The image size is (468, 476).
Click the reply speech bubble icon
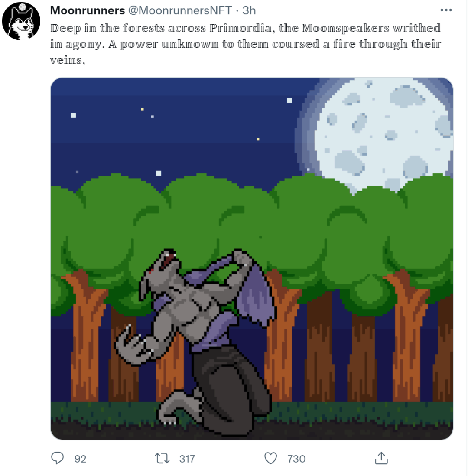click(57, 458)
